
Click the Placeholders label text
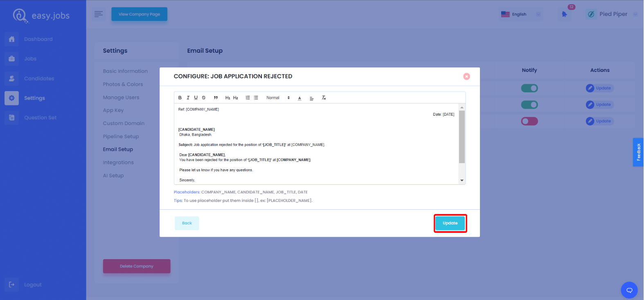187,192
